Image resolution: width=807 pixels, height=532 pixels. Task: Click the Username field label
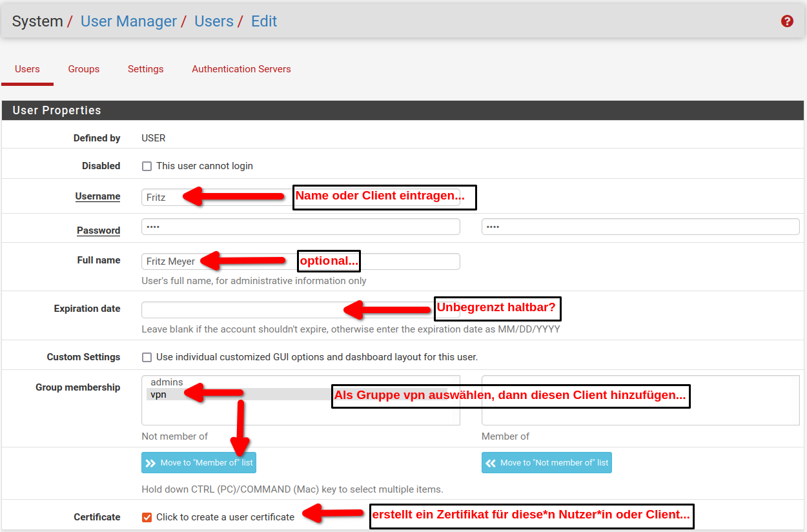click(x=97, y=196)
